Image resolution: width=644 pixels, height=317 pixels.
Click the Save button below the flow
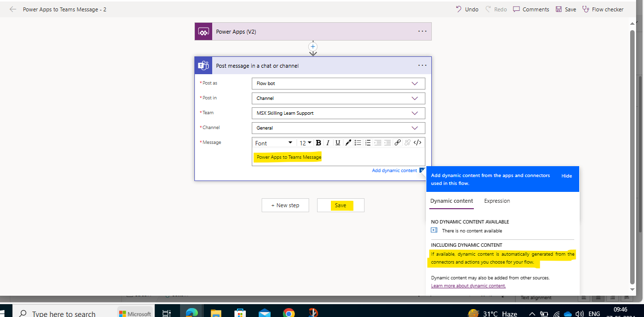pyautogui.click(x=341, y=205)
